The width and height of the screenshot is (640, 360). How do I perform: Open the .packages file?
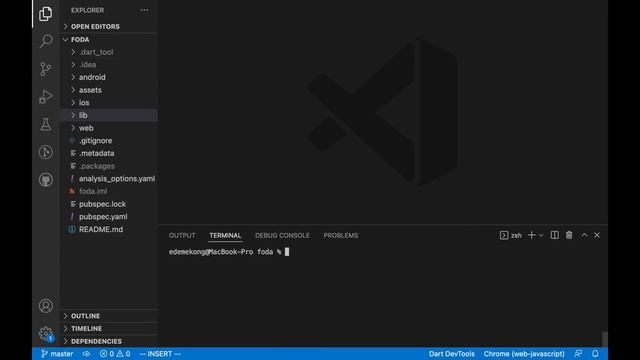pyautogui.click(x=109, y=166)
